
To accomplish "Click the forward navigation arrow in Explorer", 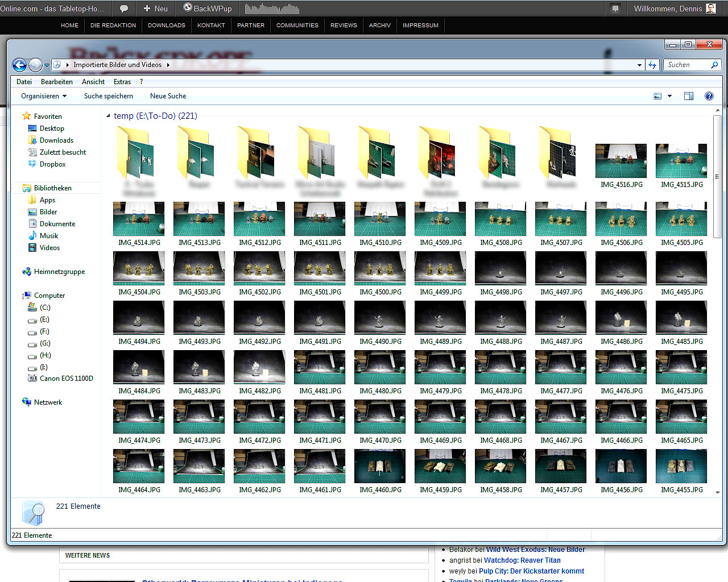I will [x=35, y=65].
